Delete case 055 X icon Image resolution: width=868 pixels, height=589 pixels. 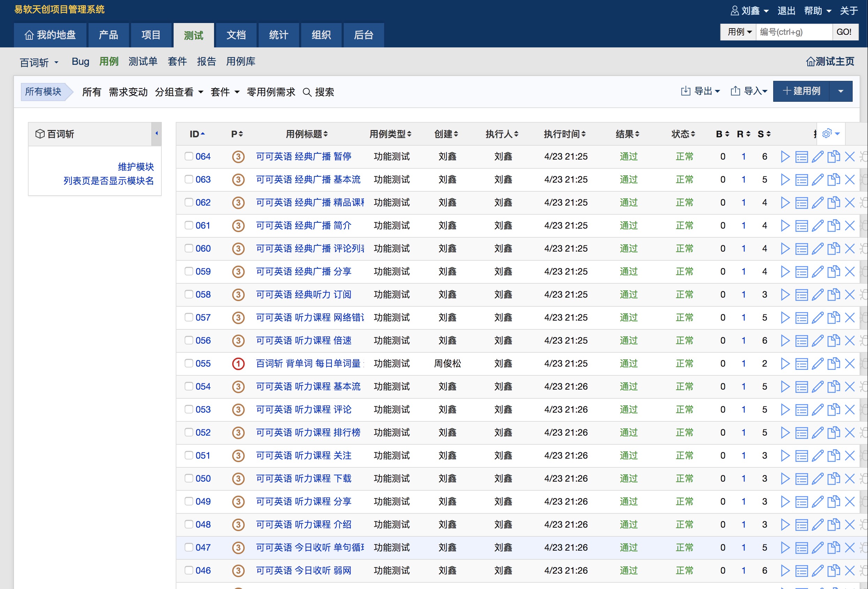[x=850, y=364]
